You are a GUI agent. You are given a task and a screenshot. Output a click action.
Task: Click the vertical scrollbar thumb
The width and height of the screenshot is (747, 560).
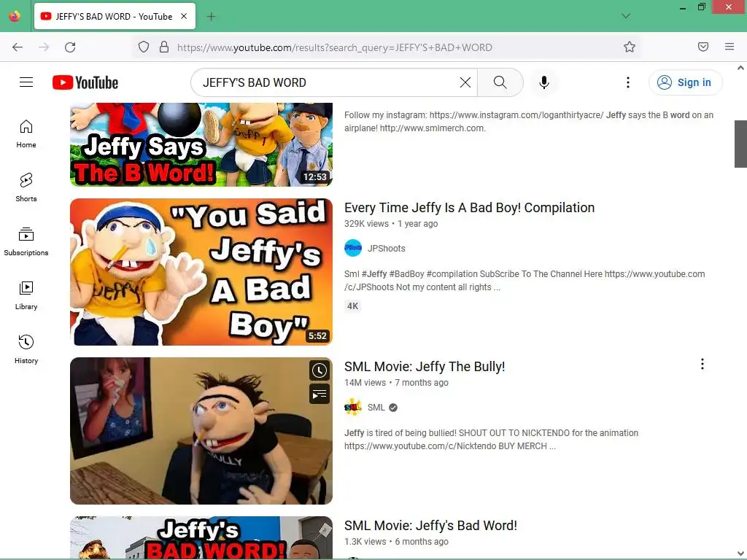pos(740,144)
